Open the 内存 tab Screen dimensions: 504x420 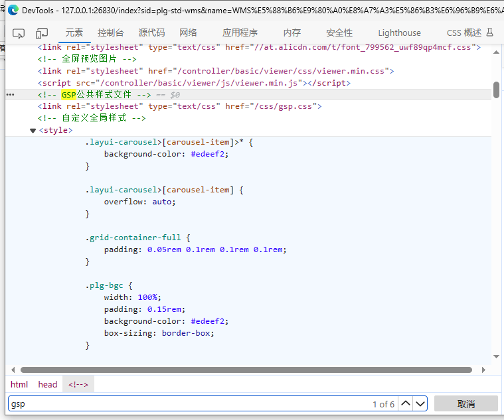(292, 33)
